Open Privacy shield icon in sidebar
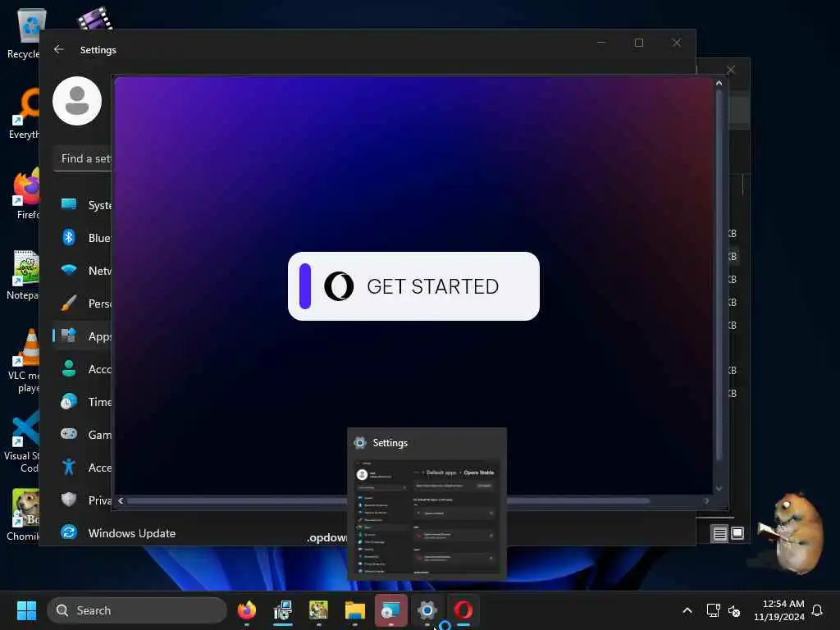The height and width of the screenshot is (630, 840). [x=69, y=500]
